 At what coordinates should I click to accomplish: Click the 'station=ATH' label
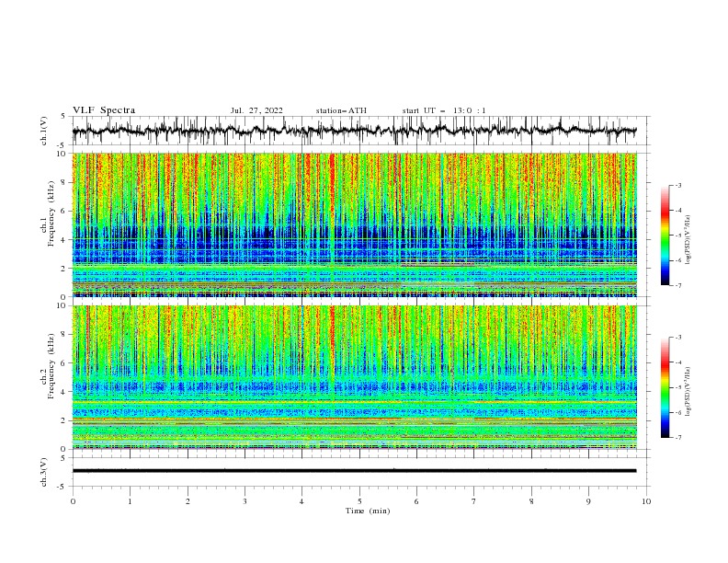[x=341, y=110]
